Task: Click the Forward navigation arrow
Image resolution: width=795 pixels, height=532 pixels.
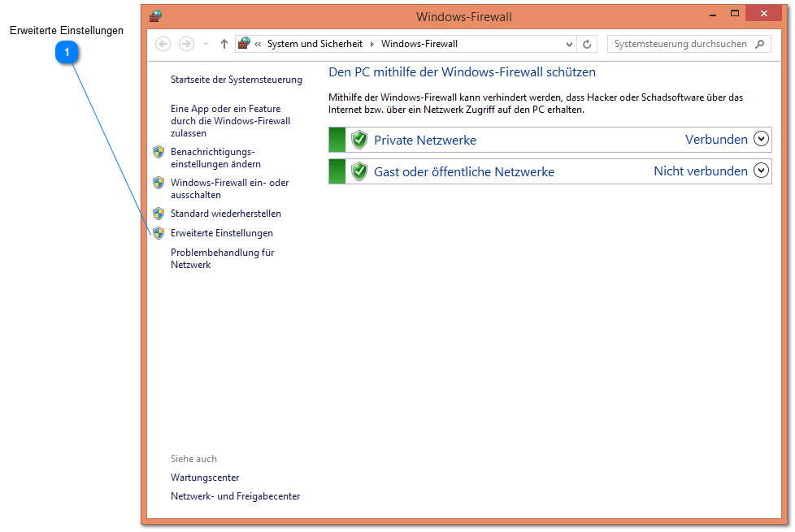Action: click(187, 44)
